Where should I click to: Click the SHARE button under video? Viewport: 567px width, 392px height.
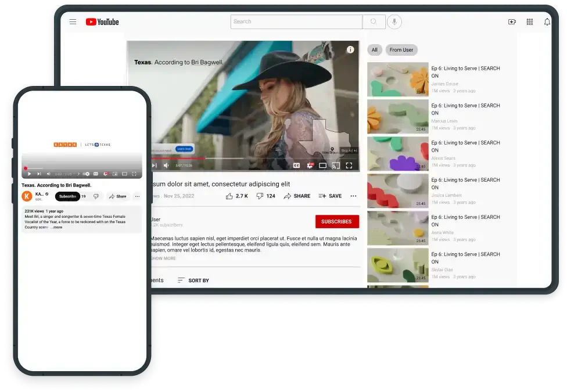coord(297,196)
